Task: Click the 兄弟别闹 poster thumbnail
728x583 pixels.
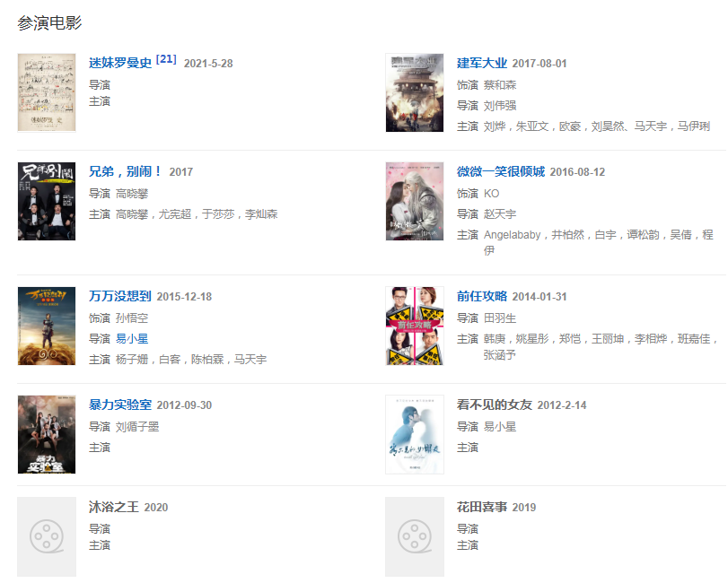Action: click(47, 201)
